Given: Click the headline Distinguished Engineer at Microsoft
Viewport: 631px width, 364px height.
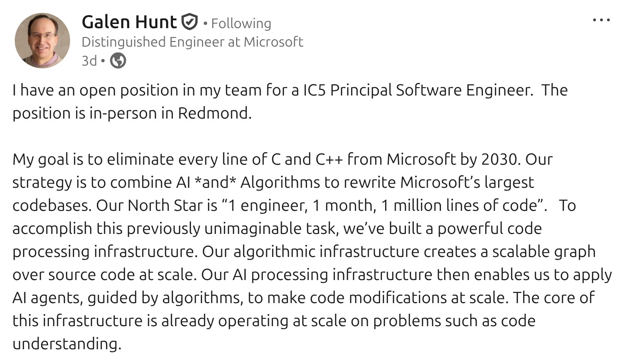Looking at the screenshot, I should 192,42.
